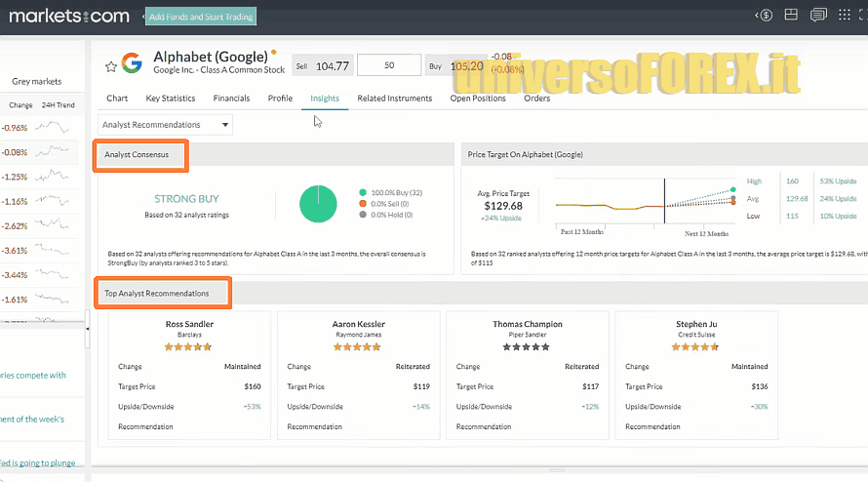The width and height of the screenshot is (868, 482).
Task: Click the analyst consensus pie chart
Action: tap(318, 204)
